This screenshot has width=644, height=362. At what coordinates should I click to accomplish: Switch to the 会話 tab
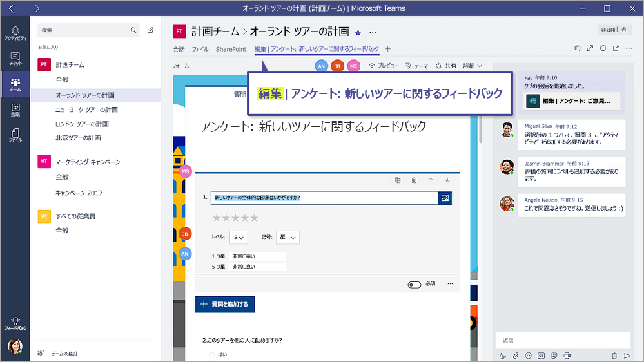pos(179,49)
